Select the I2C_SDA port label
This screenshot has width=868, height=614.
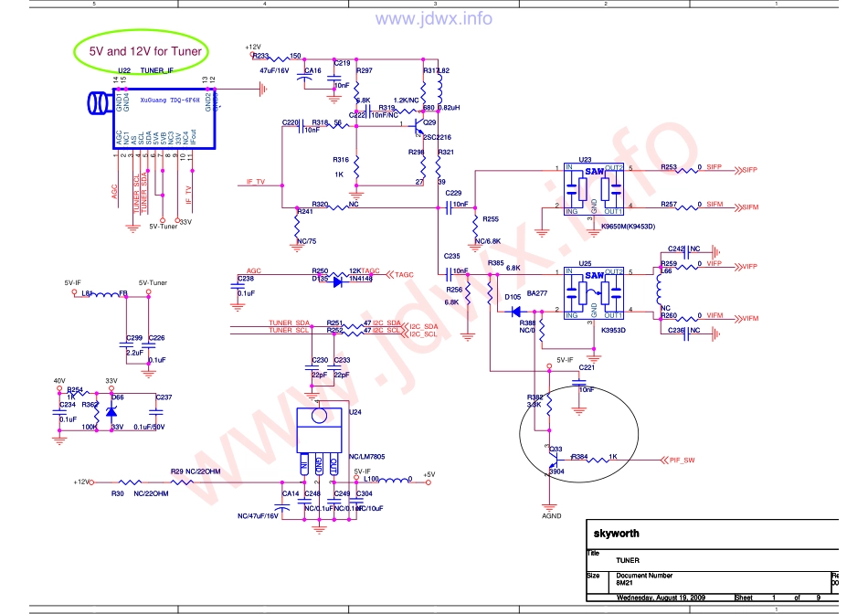422,325
